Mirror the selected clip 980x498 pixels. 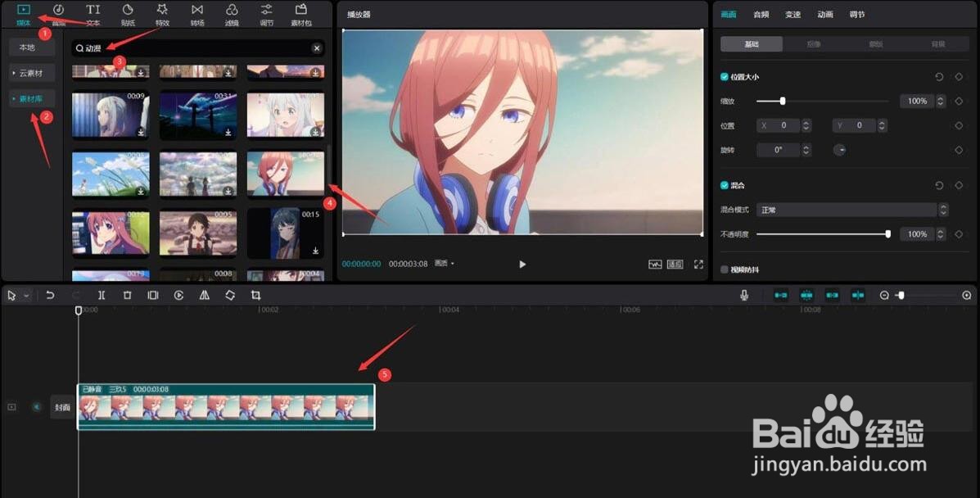point(205,296)
